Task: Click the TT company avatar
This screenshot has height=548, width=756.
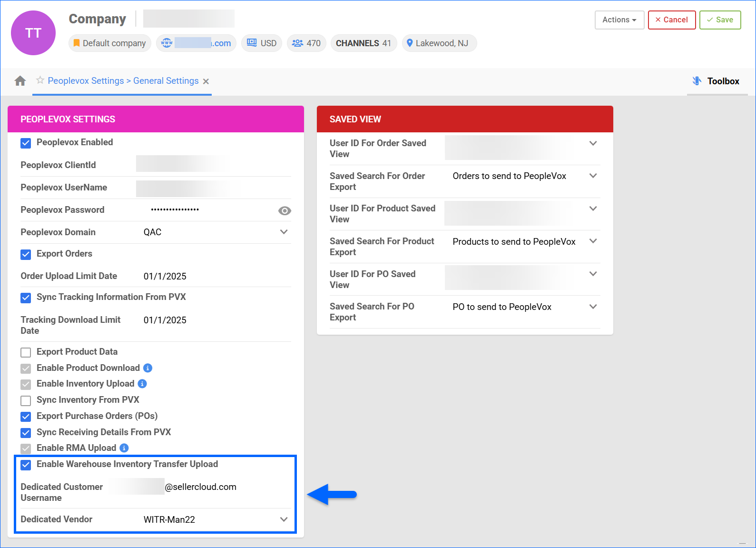Action: tap(33, 33)
